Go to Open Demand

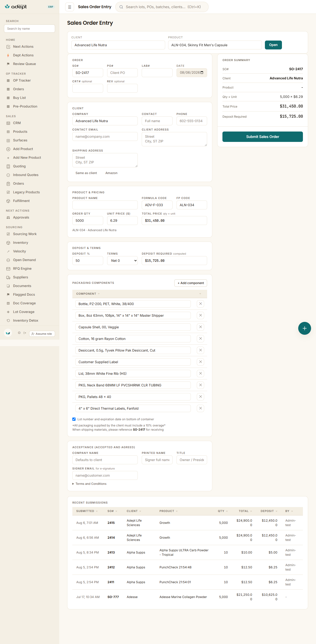(24, 260)
